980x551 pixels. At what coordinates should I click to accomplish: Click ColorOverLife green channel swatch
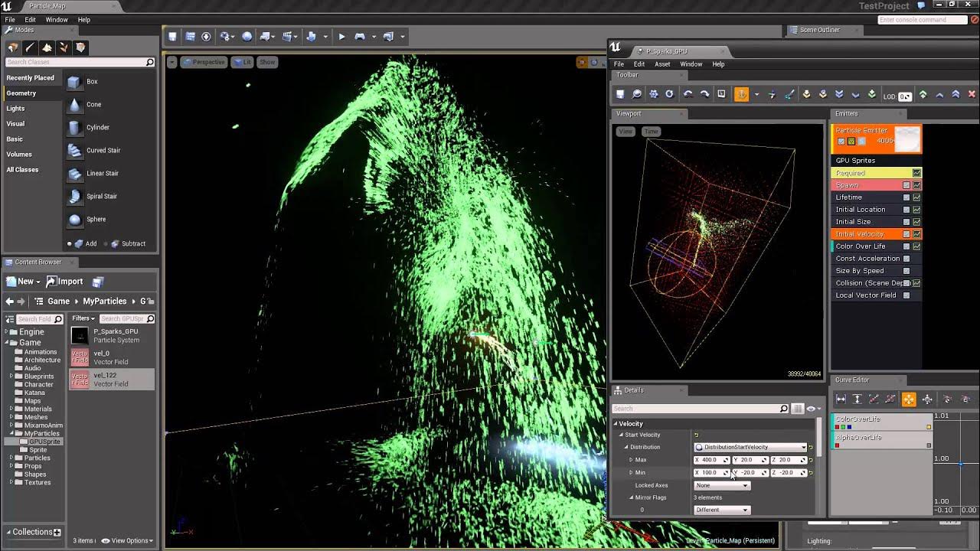coord(843,427)
